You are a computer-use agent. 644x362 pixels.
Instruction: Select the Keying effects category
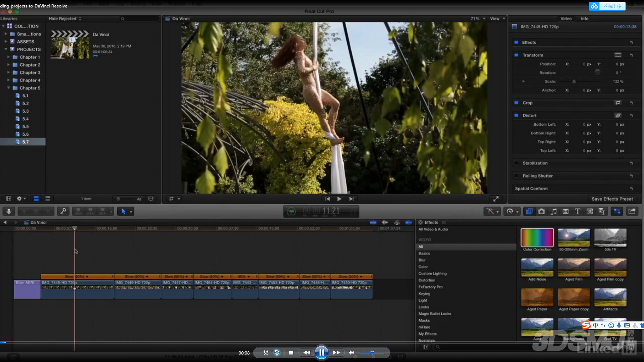tap(424, 294)
